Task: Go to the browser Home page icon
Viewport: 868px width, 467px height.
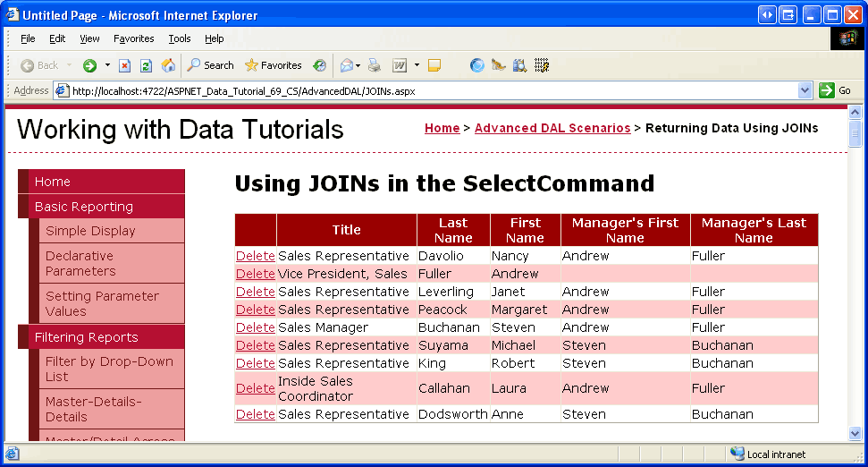Action: (x=168, y=65)
